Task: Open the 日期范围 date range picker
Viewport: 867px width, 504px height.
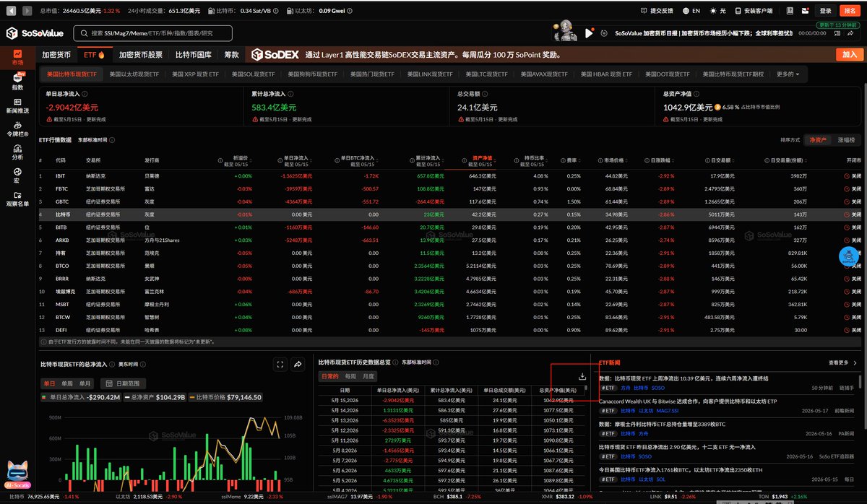Action: coord(123,383)
